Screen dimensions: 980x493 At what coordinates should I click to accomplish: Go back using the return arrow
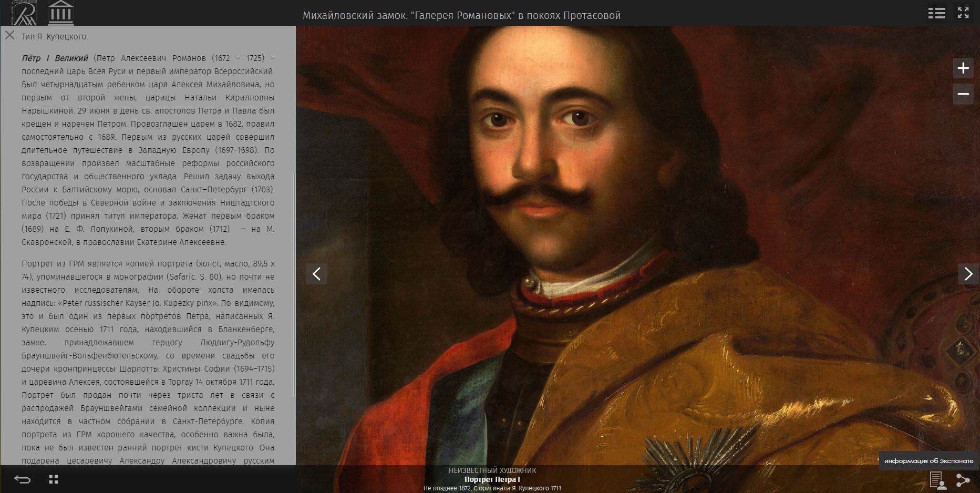tap(22, 479)
